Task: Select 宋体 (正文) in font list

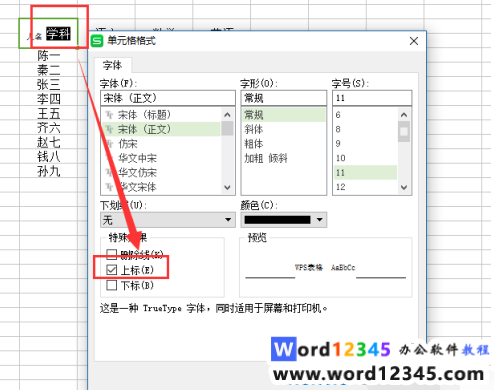Action: [161, 129]
